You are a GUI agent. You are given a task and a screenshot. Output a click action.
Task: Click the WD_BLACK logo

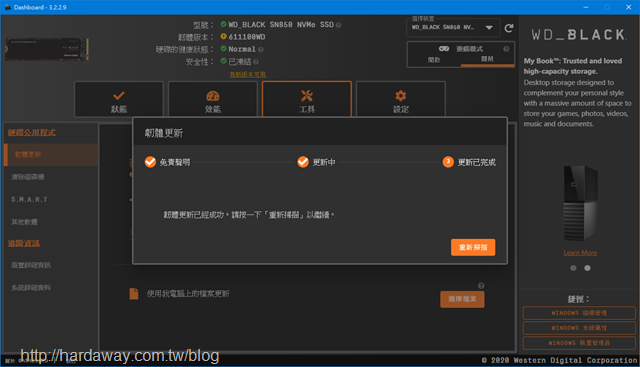[x=578, y=35]
